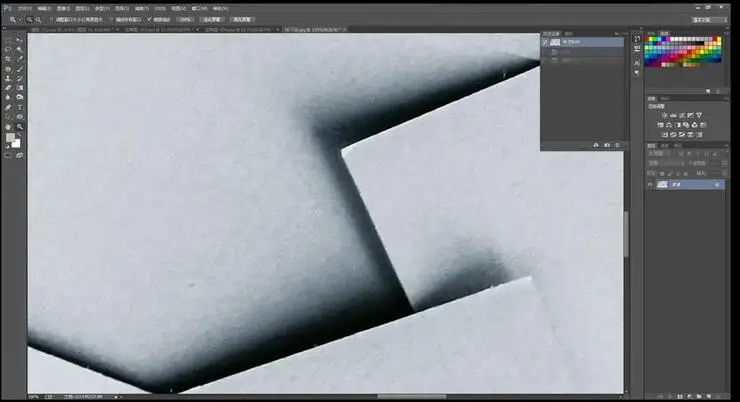Open the layer filter kind dropdown

pyautogui.click(x=659, y=153)
